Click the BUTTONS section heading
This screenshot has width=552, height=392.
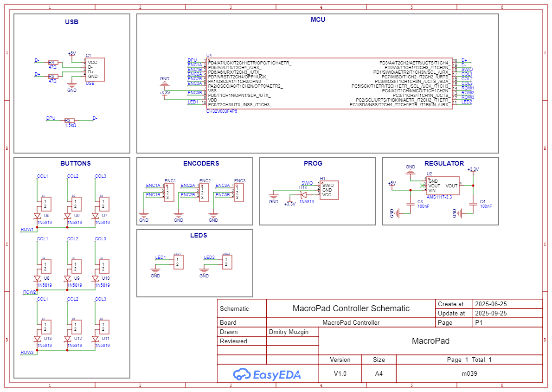coord(75,163)
